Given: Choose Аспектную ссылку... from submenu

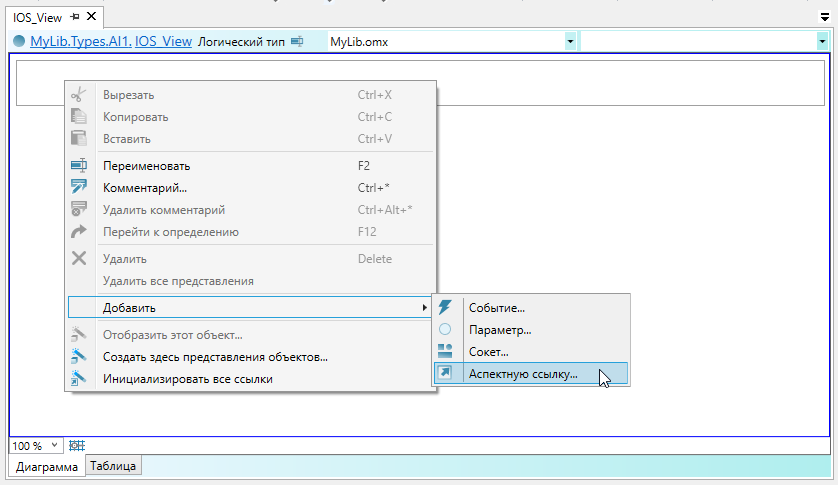Looking at the screenshot, I should pos(523,374).
